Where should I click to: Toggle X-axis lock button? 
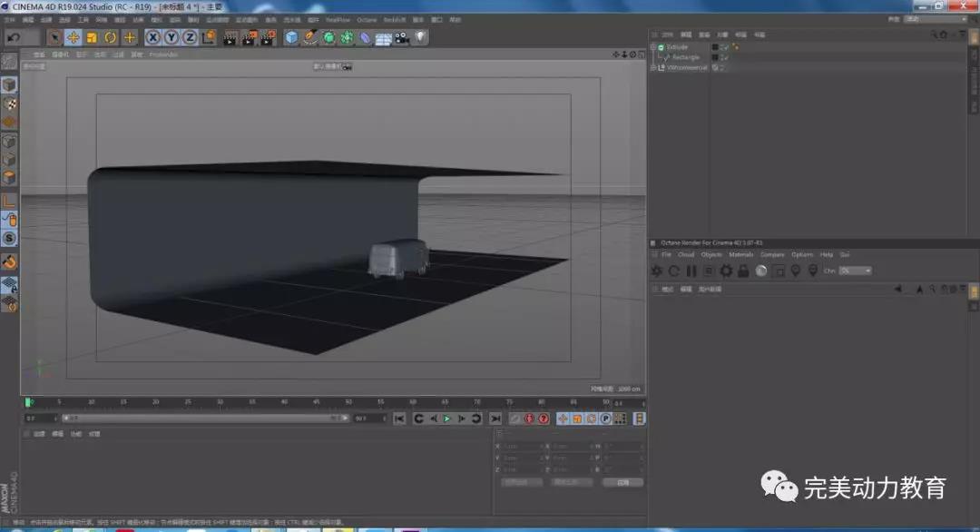click(x=152, y=37)
